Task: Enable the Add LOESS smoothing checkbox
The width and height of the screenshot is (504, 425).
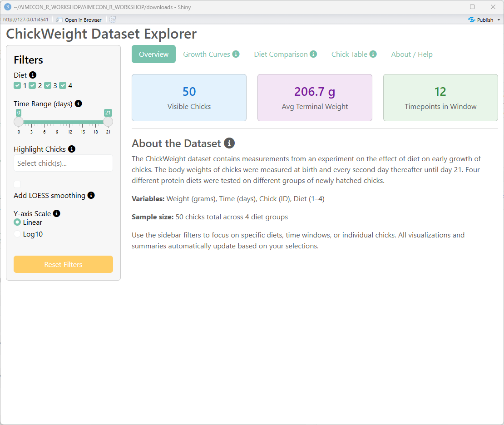Action: (x=17, y=184)
